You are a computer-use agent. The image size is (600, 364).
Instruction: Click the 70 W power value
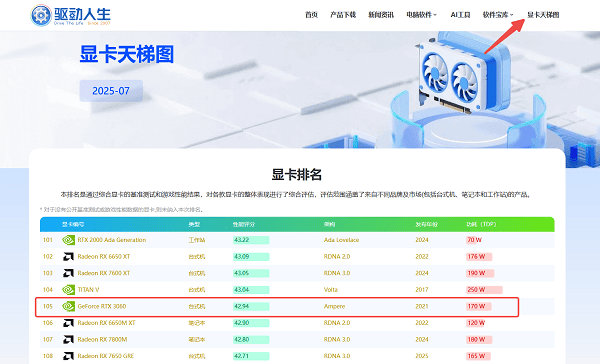point(474,240)
